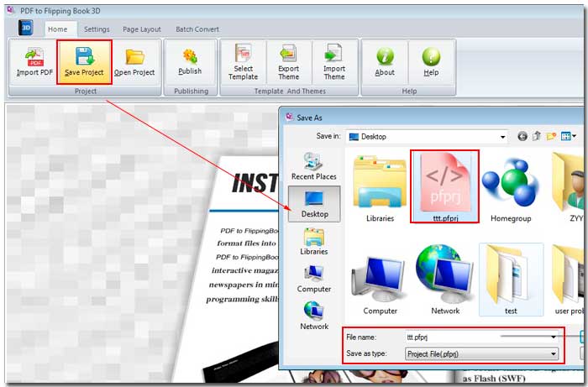Choose the Select Template ribbon button

pyautogui.click(x=243, y=62)
